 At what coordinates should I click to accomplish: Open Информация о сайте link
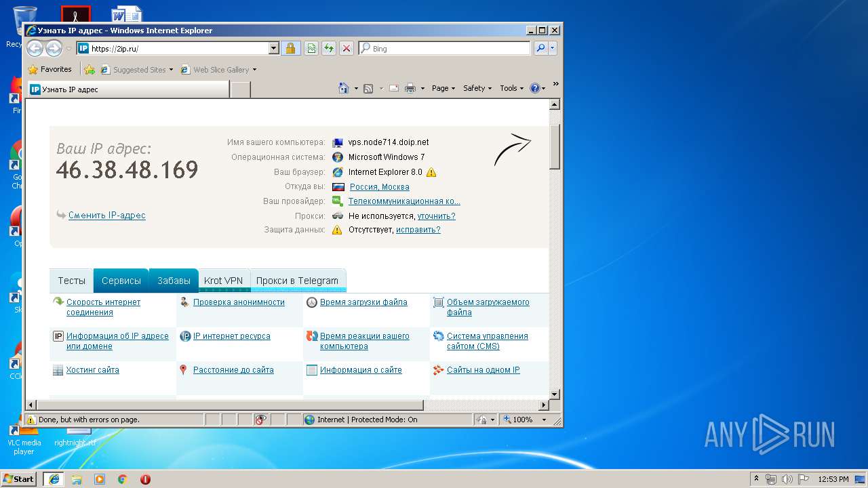click(361, 370)
